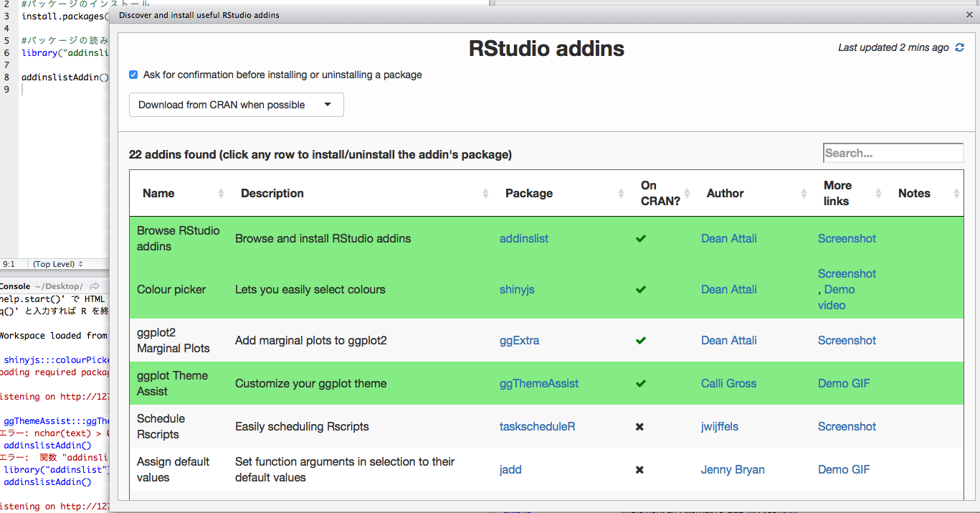Click the RStudio addins title heading

(x=546, y=48)
